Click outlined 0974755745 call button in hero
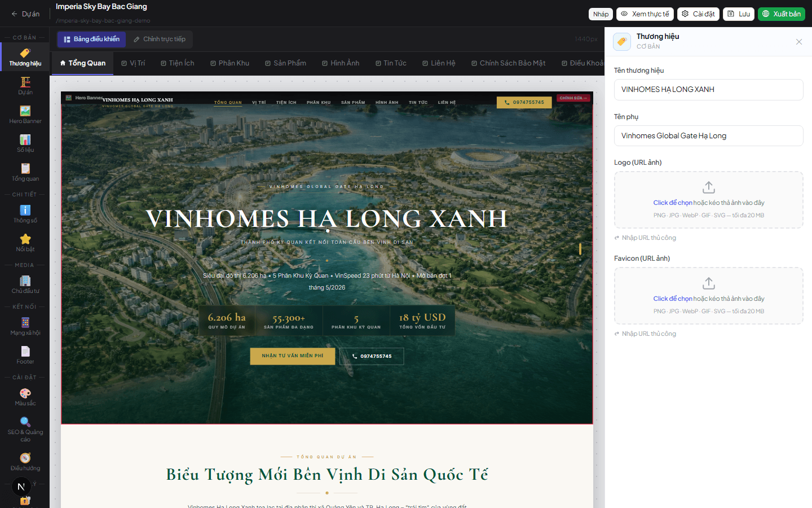This screenshot has height=508, width=812. coord(372,356)
